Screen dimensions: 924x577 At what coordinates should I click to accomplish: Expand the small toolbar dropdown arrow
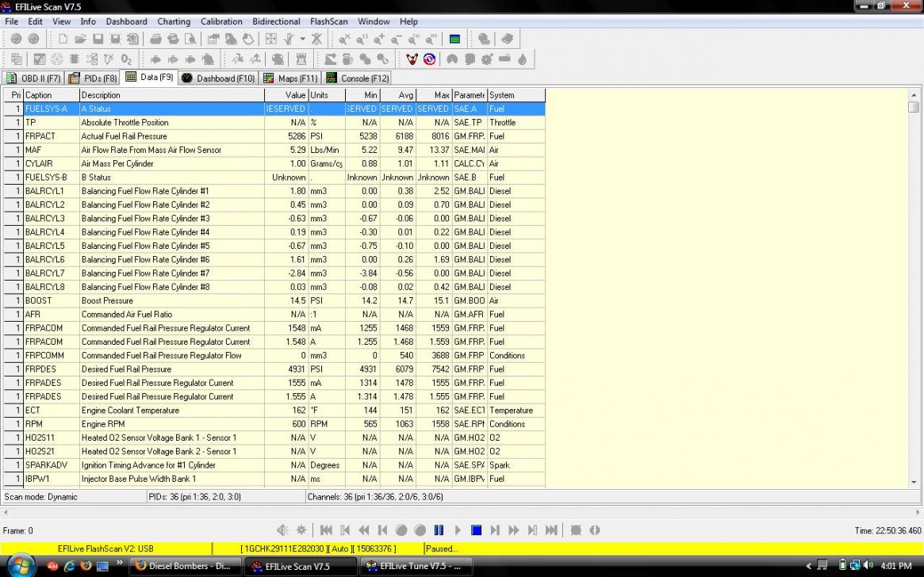(302, 39)
